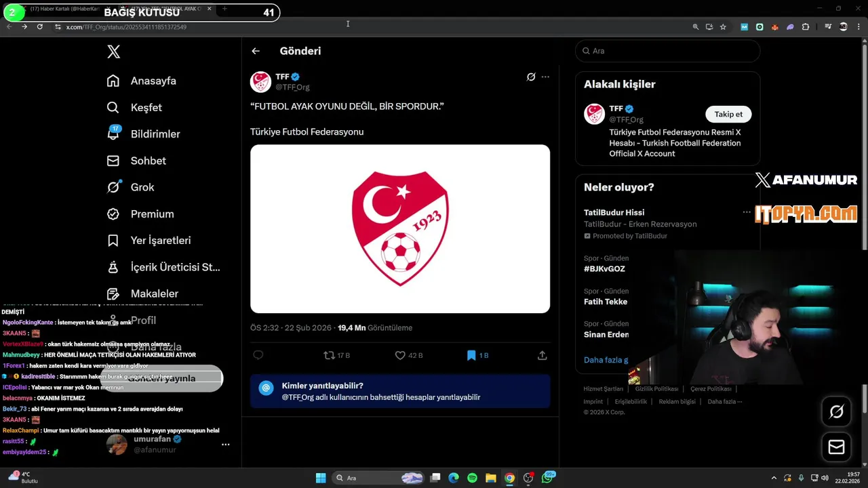Viewport: 868px width, 488px height.
Task: Bookmark page with Chrome star icon
Action: [x=723, y=27]
